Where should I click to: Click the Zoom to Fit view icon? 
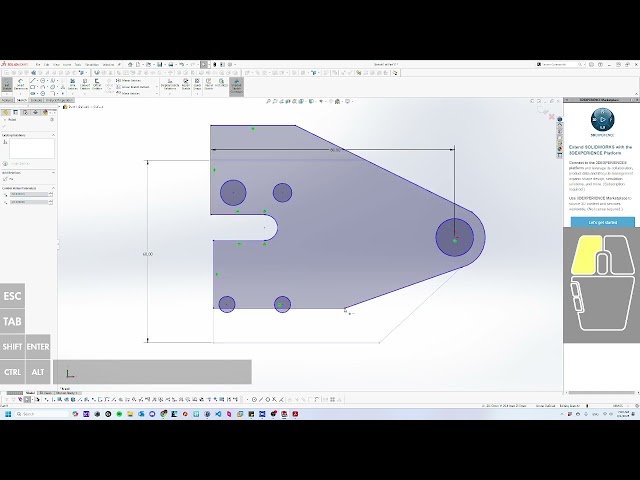tap(268, 101)
